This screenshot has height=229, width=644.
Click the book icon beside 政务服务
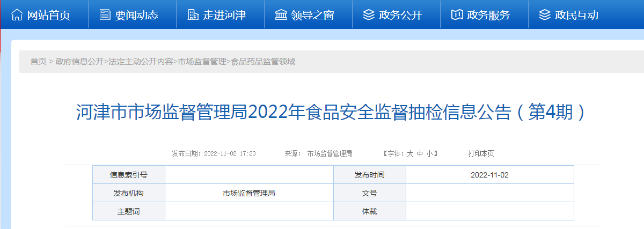pyautogui.click(x=457, y=15)
